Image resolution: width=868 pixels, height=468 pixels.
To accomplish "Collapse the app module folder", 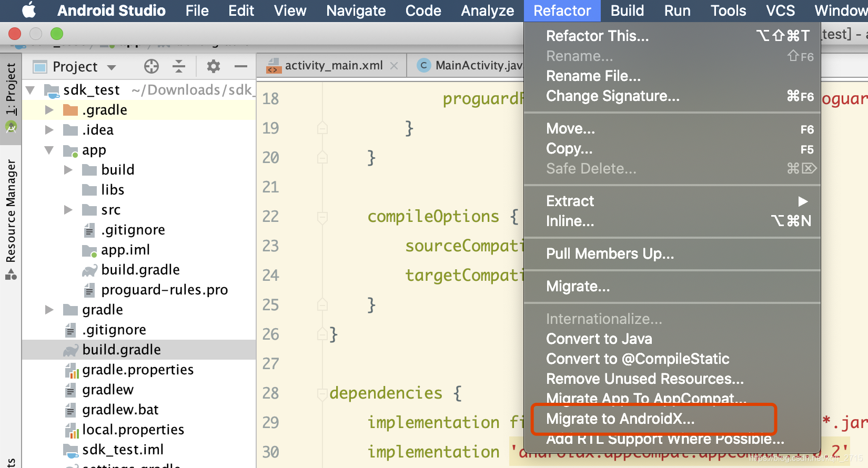I will point(49,150).
